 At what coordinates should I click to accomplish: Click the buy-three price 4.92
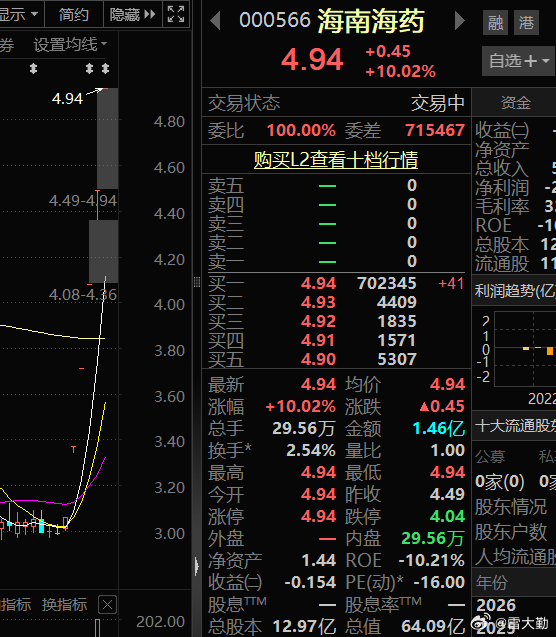tap(318, 321)
